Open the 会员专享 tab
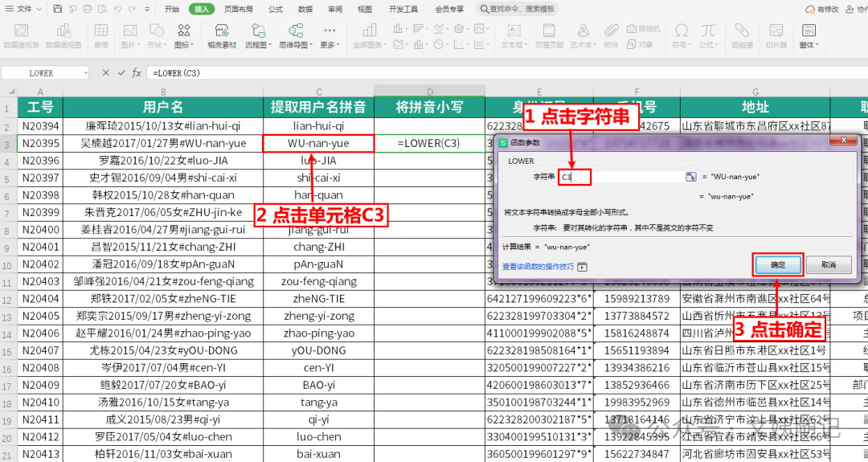This screenshot has width=868, height=462. point(449,9)
